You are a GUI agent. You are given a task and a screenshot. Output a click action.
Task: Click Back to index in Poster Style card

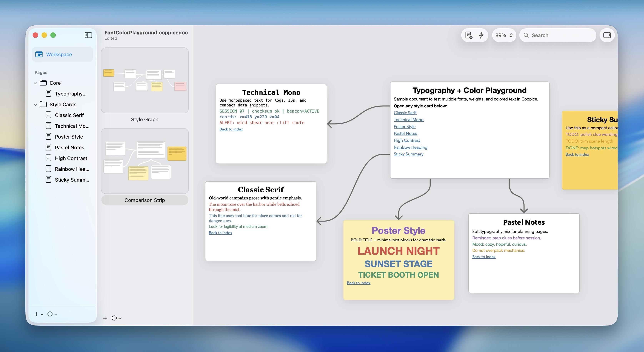click(x=359, y=283)
